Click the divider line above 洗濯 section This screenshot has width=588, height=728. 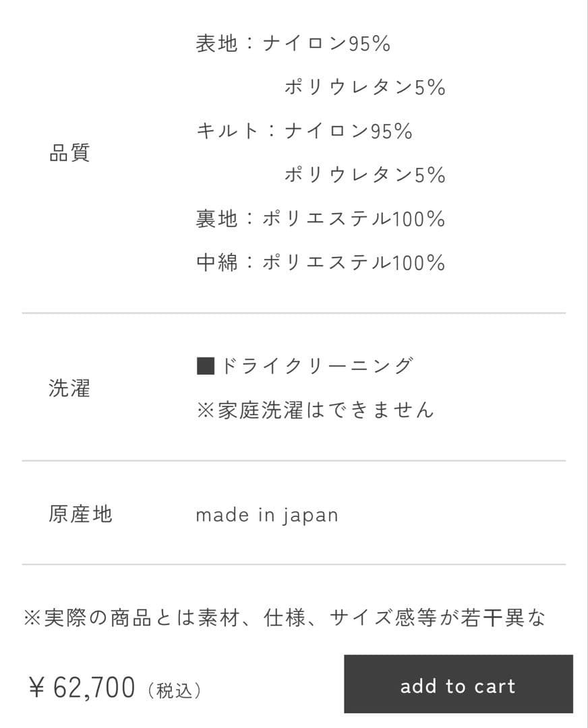pyautogui.click(x=294, y=312)
